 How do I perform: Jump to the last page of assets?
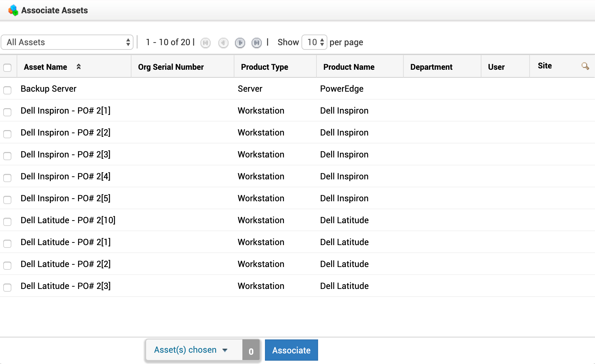point(256,43)
